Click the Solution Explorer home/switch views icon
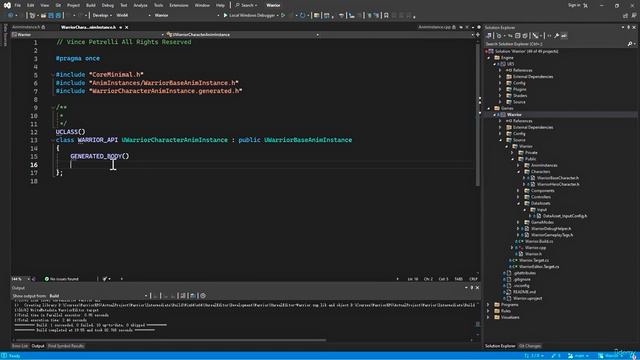Viewport: 640px width, 360px height. [x=489, y=36]
